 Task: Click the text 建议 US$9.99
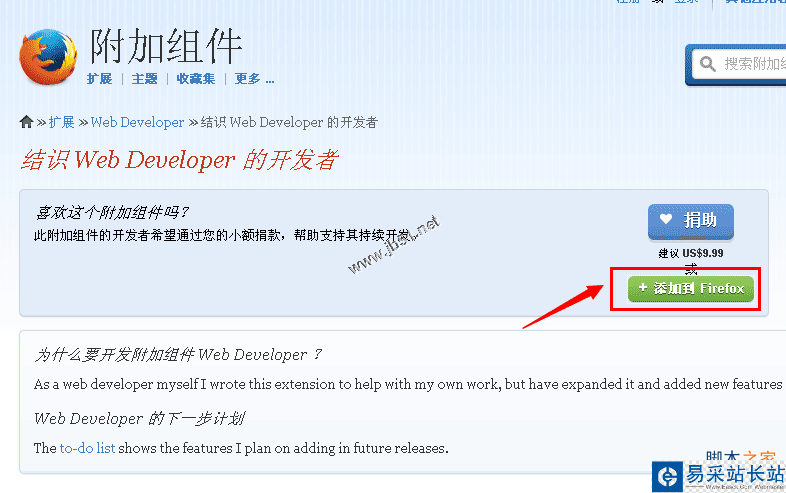691,253
